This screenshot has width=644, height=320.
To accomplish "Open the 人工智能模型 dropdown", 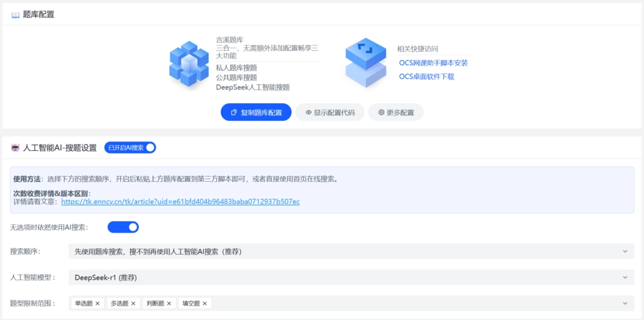I will (x=351, y=277).
